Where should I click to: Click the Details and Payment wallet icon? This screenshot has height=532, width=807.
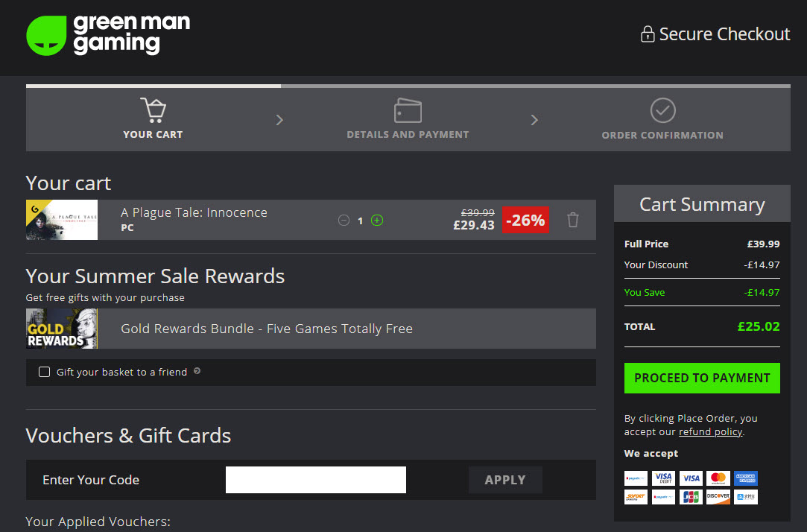[408, 110]
